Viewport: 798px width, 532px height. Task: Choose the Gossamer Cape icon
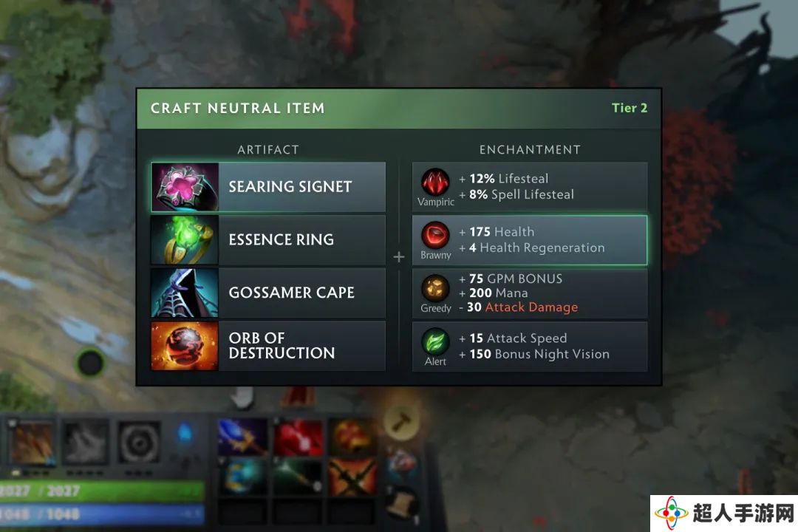click(185, 293)
